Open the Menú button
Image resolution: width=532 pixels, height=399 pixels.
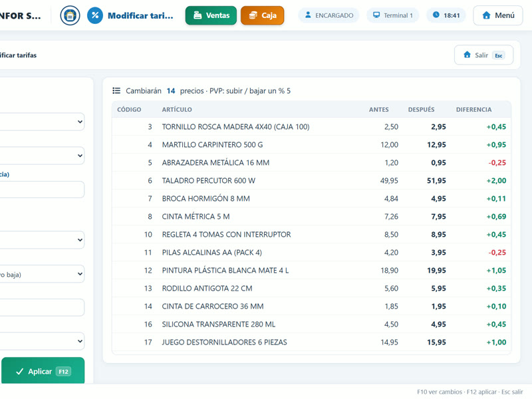(497, 15)
